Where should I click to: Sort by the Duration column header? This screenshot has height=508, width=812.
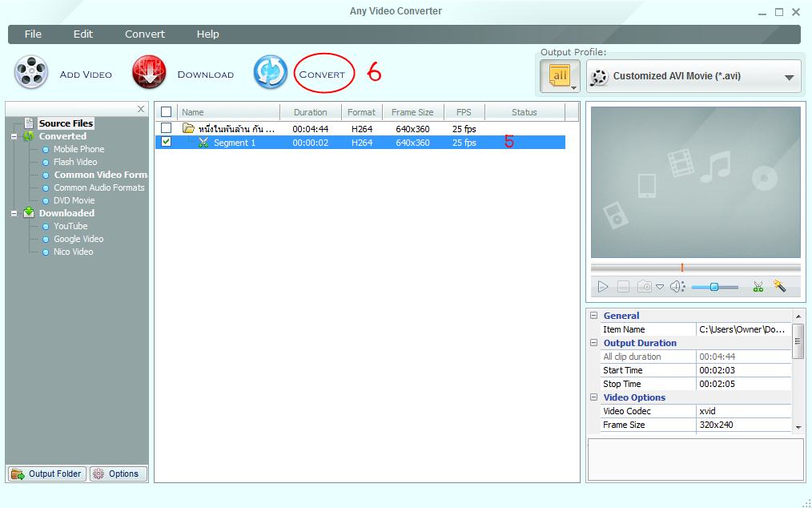311,112
